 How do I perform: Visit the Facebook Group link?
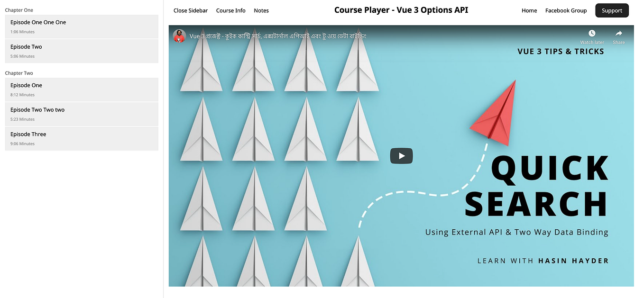coord(566,10)
